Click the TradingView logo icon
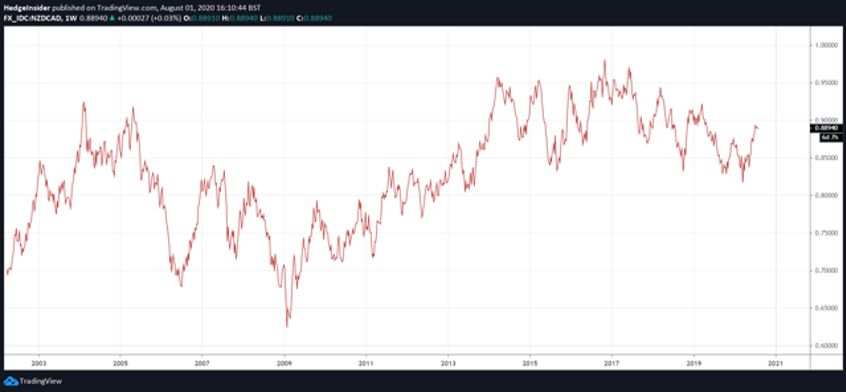The image size is (846, 392). (12, 381)
